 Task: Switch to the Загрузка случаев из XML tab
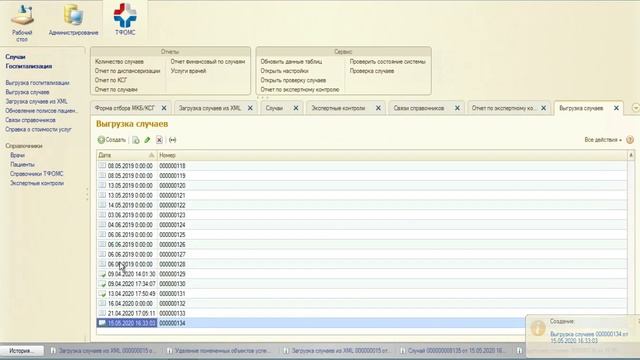pos(210,108)
